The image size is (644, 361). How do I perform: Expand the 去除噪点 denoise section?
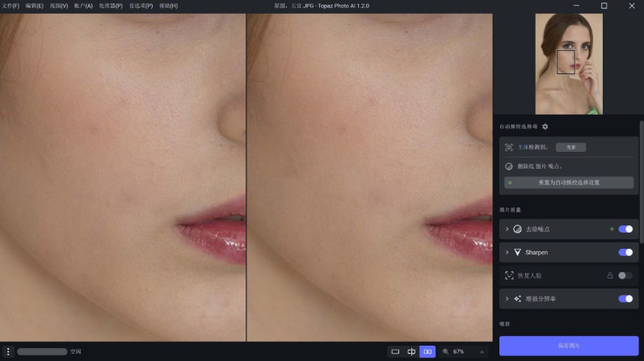click(x=507, y=229)
